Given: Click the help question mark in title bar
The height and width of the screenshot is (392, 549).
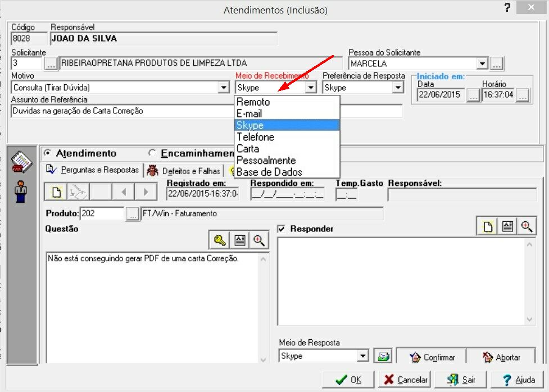Looking at the screenshot, I should [x=507, y=8].
